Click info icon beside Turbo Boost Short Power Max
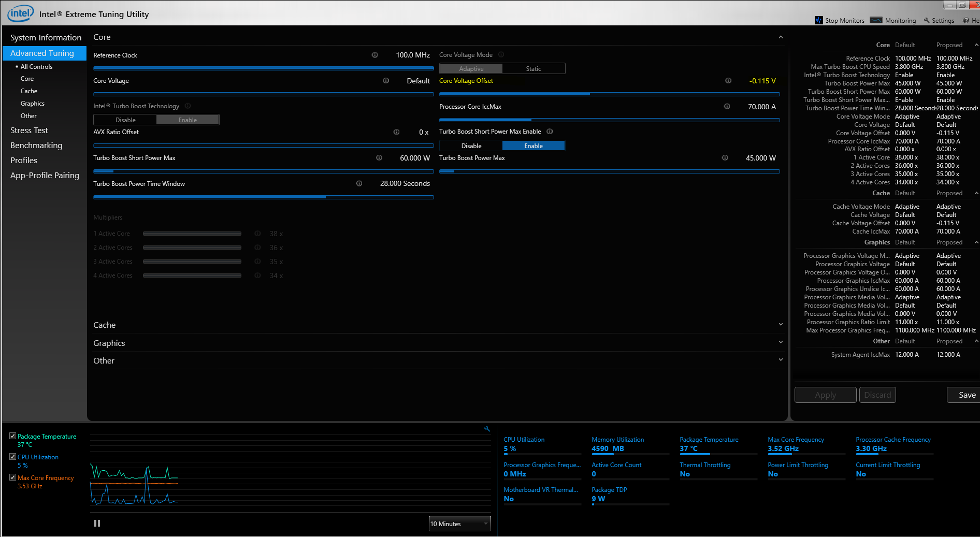 379,158
